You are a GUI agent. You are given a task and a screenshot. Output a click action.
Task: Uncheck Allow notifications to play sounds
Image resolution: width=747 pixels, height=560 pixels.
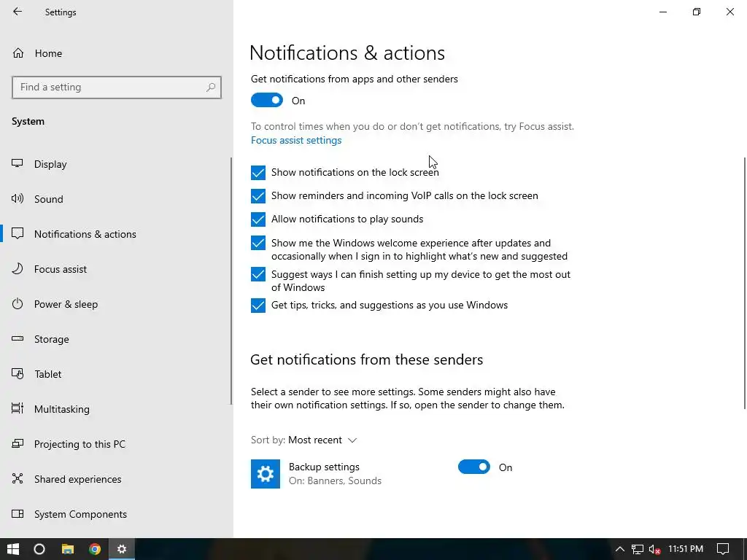tap(258, 219)
